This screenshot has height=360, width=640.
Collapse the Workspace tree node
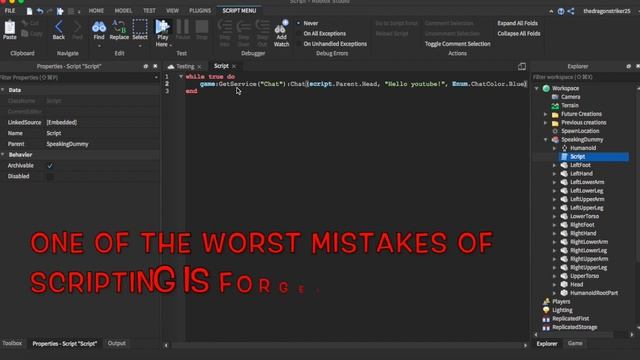(x=537, y=88)
